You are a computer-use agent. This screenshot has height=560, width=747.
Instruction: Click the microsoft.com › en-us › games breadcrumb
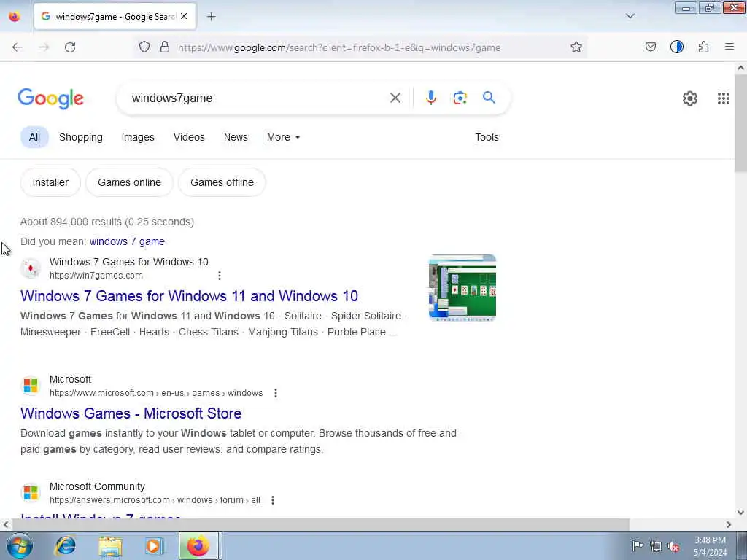(x=156, y=393)
